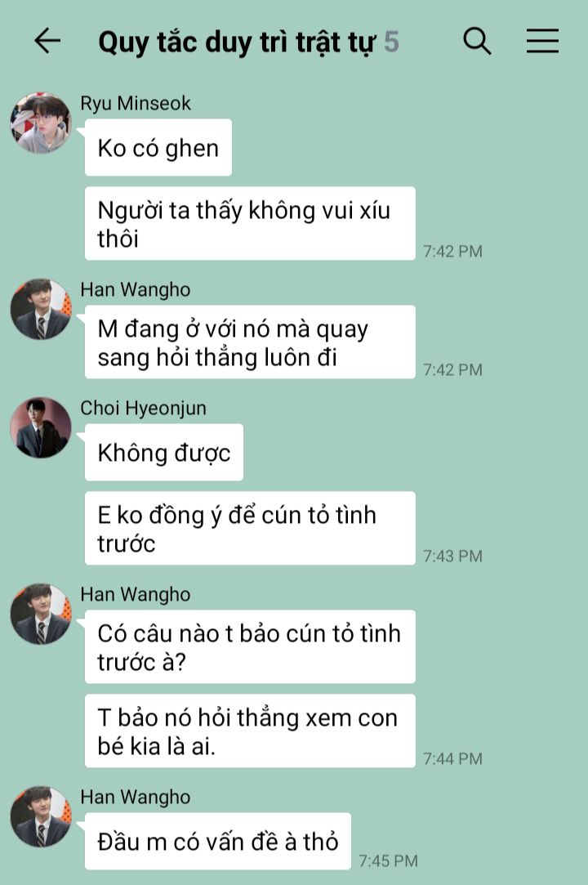Tap the sender name 'Choi Hyeonjun'

[x=144, y=408]
